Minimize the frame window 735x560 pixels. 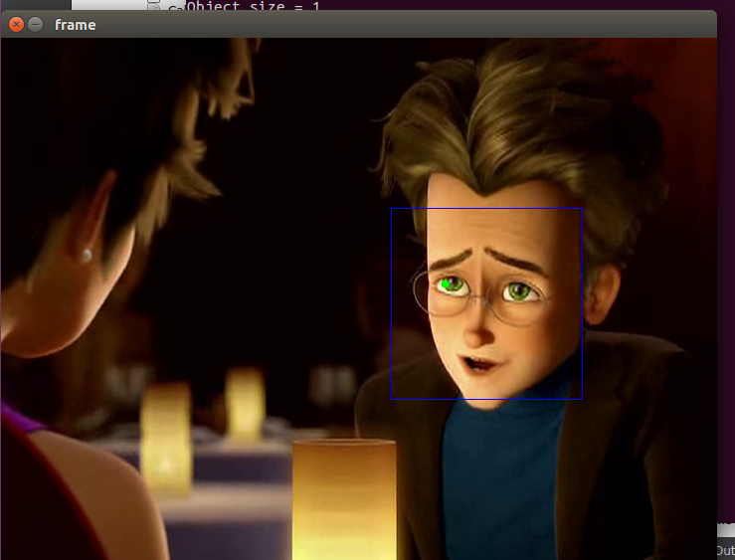point(35,24)
